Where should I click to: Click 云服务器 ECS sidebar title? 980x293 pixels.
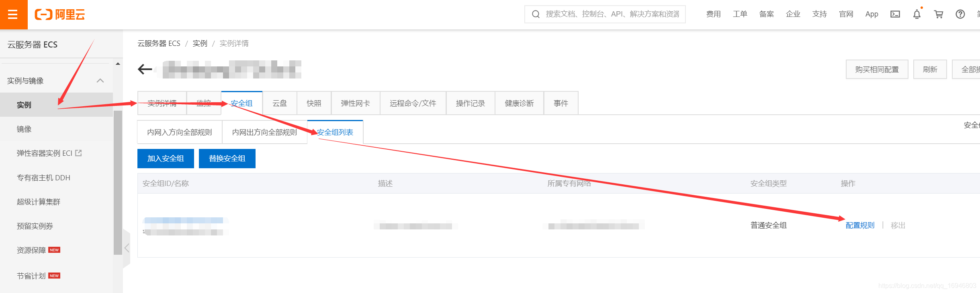tap(33, 44)
